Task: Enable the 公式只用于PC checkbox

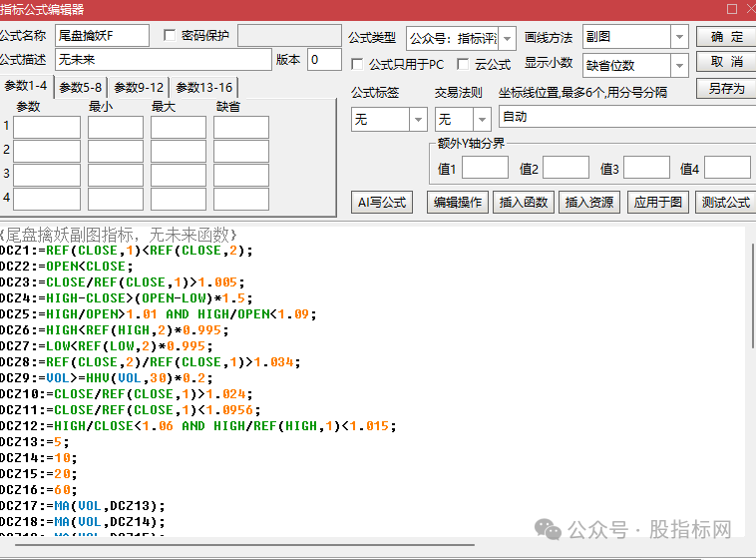Action: pyautogui.click(x=357, y=64)
